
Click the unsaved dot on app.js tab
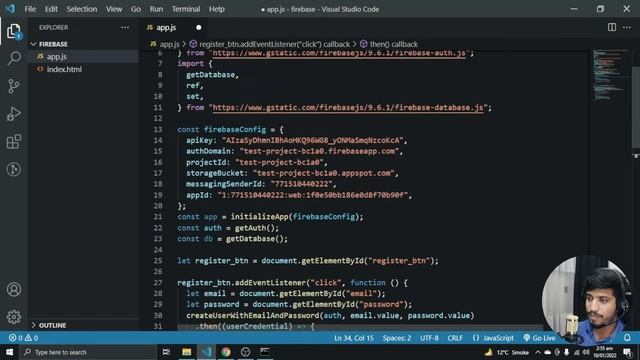(198, 28)
